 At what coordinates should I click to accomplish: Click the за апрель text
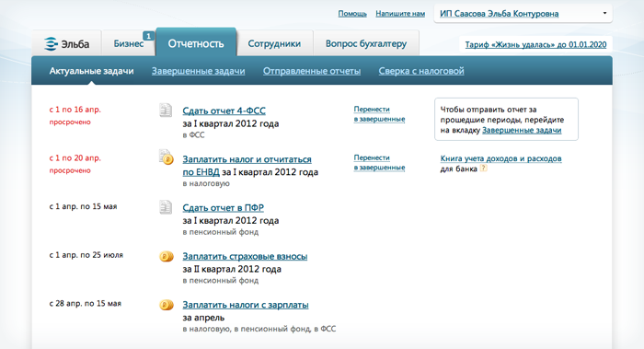tap(203, 318)
